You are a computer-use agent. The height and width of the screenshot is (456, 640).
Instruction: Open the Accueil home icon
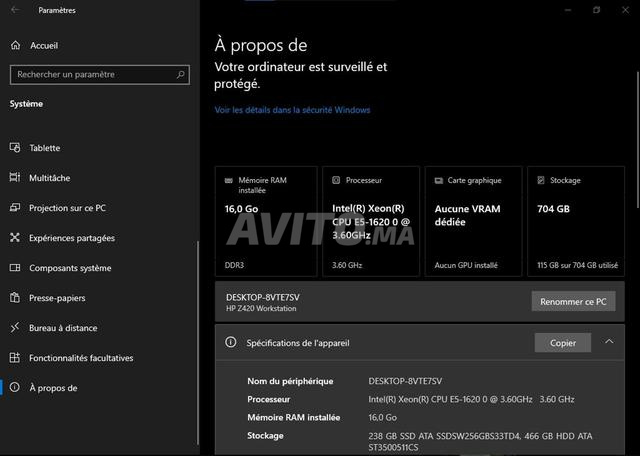pyautogui.click(x=15, y=45)
